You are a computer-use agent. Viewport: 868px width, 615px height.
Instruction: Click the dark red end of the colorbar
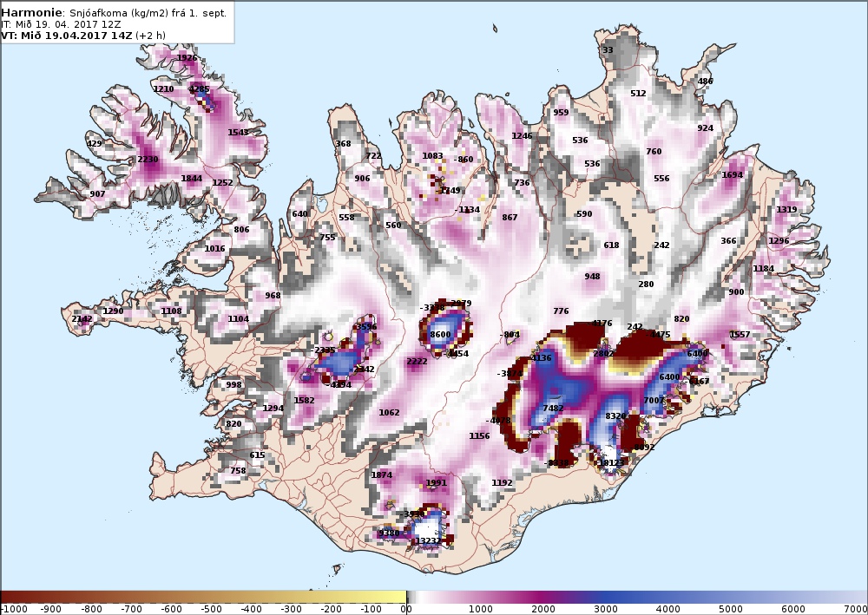[x=11, y=597]
